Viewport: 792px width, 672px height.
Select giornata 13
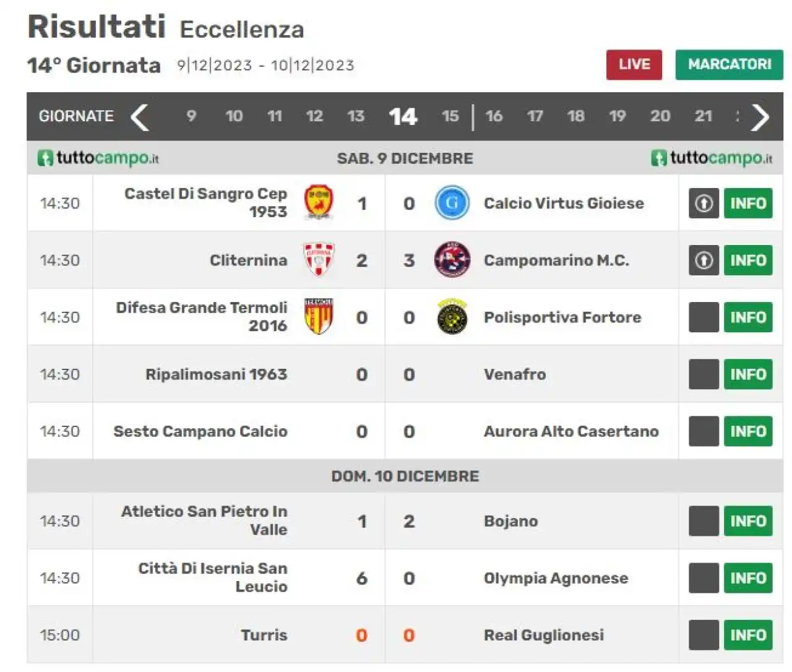tap(356, 116)
